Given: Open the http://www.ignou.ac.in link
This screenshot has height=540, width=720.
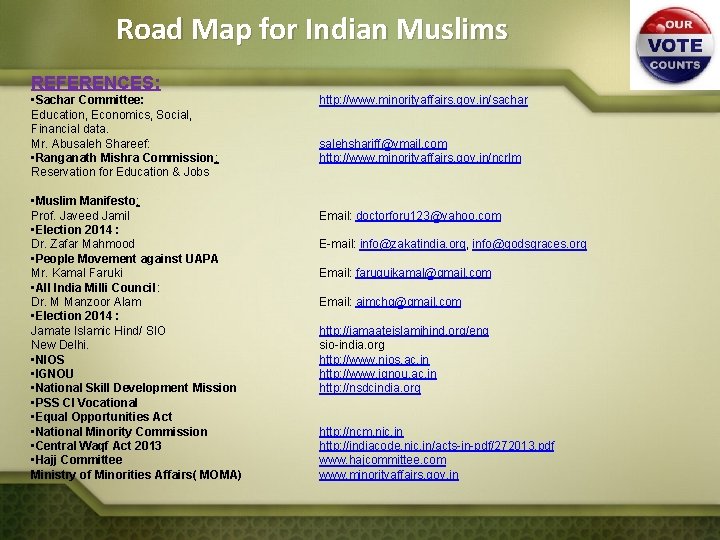Looking at the screenshot, I should click(378, 374).
